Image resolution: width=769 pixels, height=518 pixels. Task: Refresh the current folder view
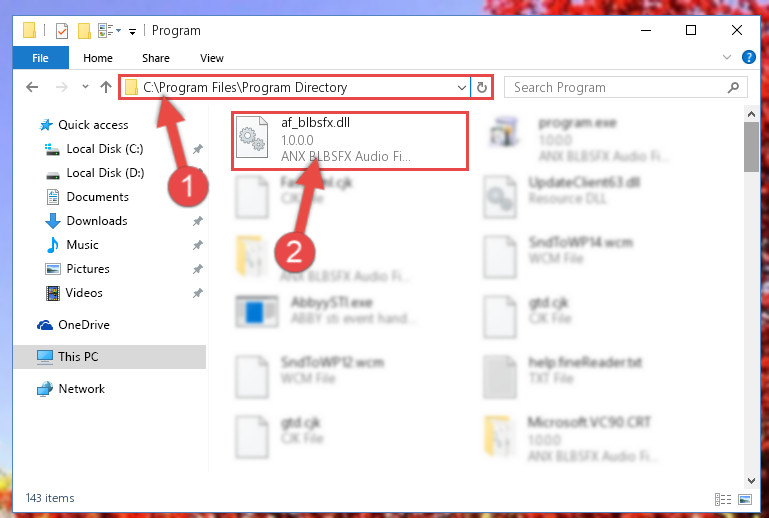482,87
